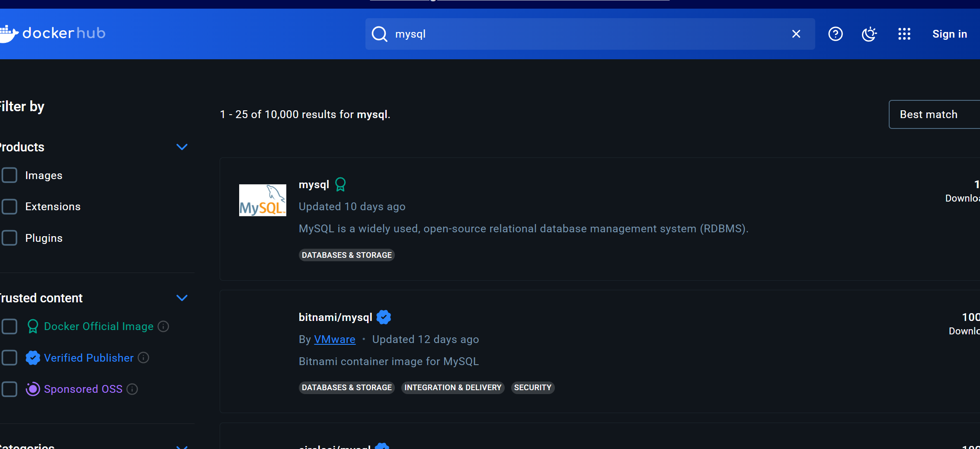Click the INTEGRATION & DELIVERY tag
This screenshot has width=980, height=449.
pyautogui.click(x=453, y=388)
